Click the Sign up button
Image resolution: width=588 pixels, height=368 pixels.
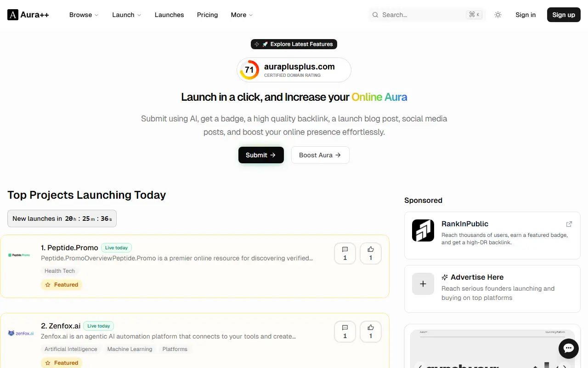(x=564, y=15)
